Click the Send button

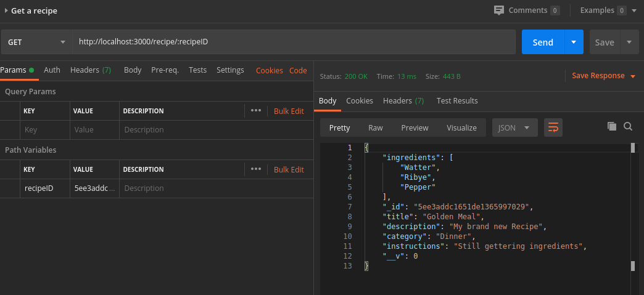coord(543,42)
